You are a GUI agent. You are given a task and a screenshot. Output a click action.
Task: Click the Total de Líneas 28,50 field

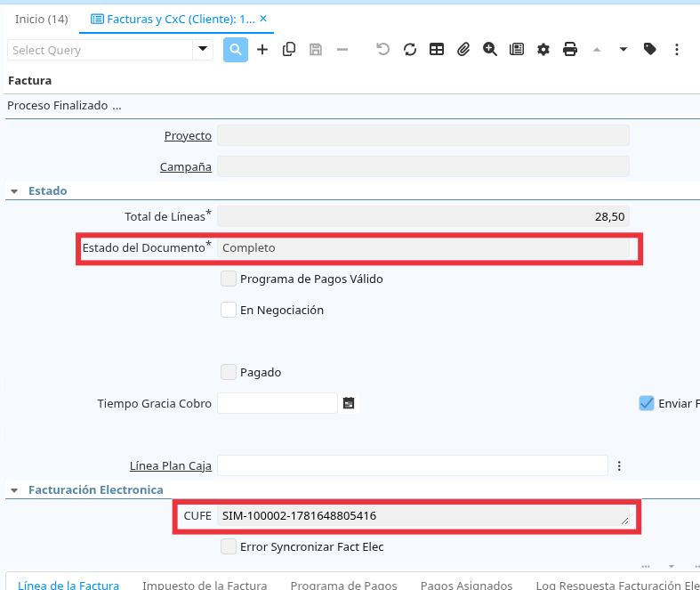click(x=423, y=216)
